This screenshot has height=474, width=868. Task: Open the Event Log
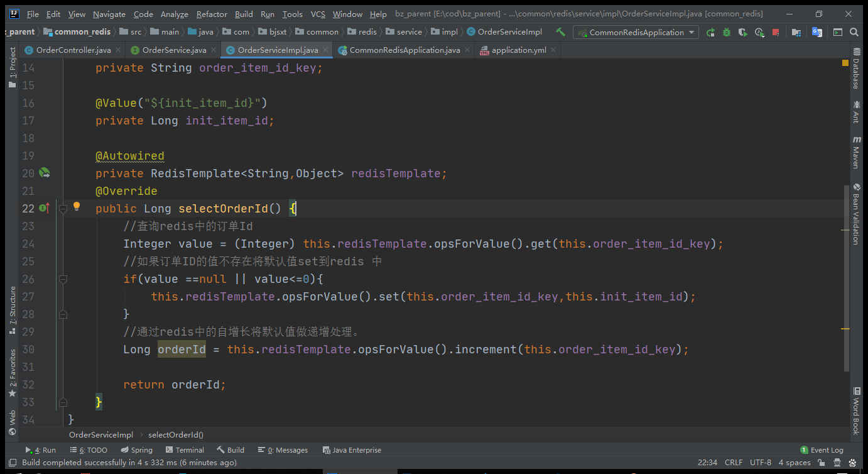[822, 450]
